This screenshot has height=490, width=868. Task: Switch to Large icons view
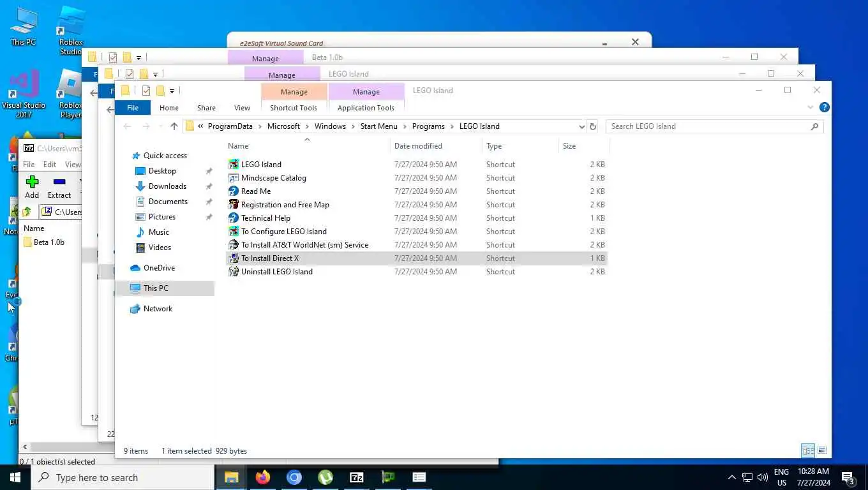point(822,450)
